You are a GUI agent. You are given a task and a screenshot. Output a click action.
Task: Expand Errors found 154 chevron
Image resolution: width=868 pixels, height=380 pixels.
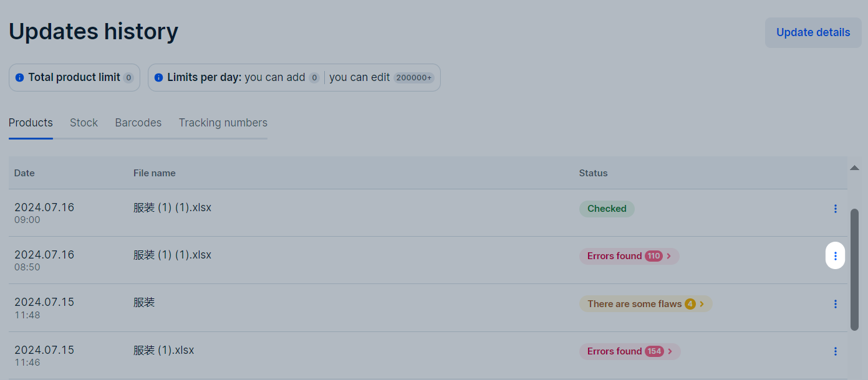coord(670,351)
